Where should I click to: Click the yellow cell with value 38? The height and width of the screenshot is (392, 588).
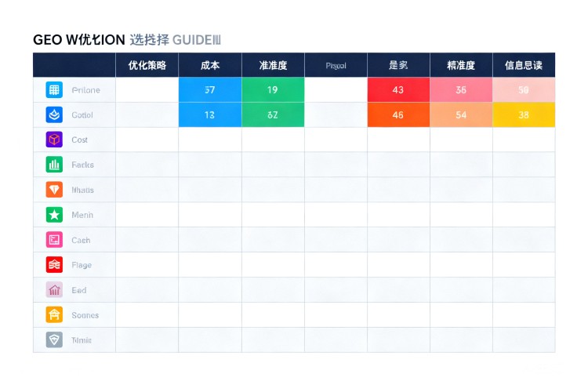[x=524, y=114]
